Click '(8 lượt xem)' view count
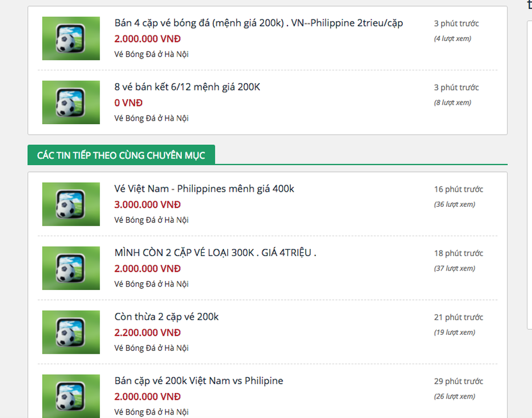Image resolution: width=532 pixels, height=418 pixels. click(453, 103)
